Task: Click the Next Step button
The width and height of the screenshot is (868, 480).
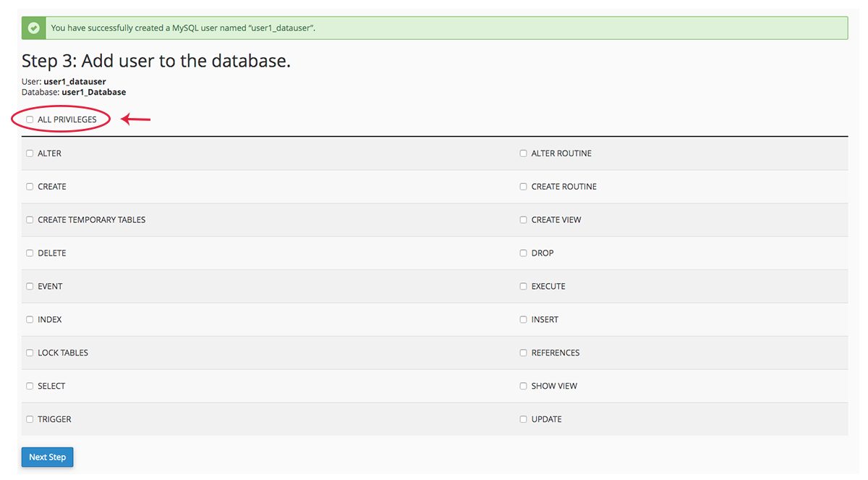Action: pos(47,458)
